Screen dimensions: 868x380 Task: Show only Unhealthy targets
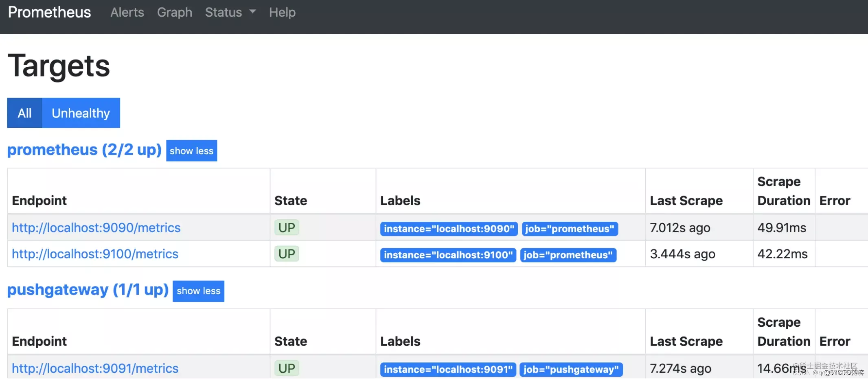tap(81, 113)
